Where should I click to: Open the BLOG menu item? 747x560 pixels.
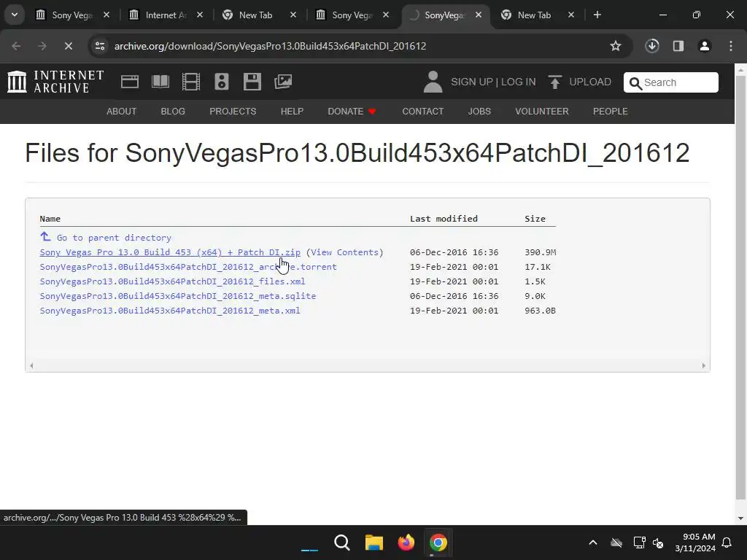click(173, 112)
